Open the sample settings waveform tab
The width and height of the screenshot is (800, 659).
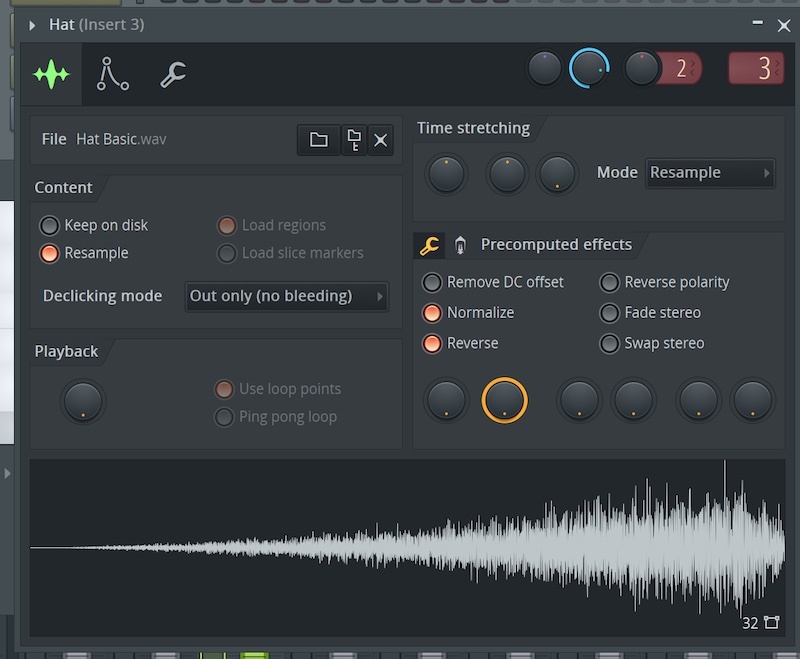(x=51, y=75)
